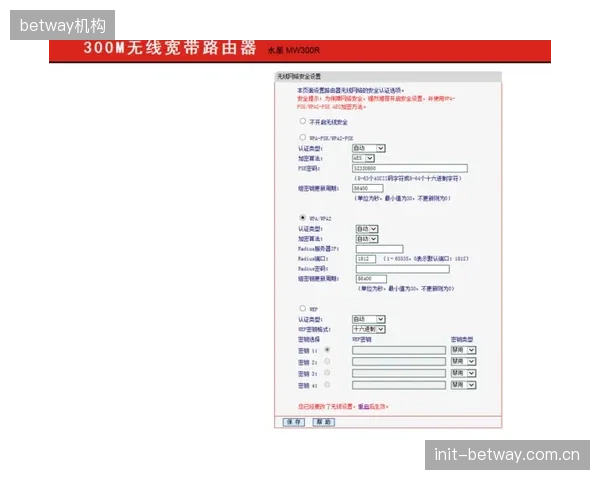Select the 不开启无线安全 radio option
The width and height of the screenshot is (600, 480).
point(303,121)
